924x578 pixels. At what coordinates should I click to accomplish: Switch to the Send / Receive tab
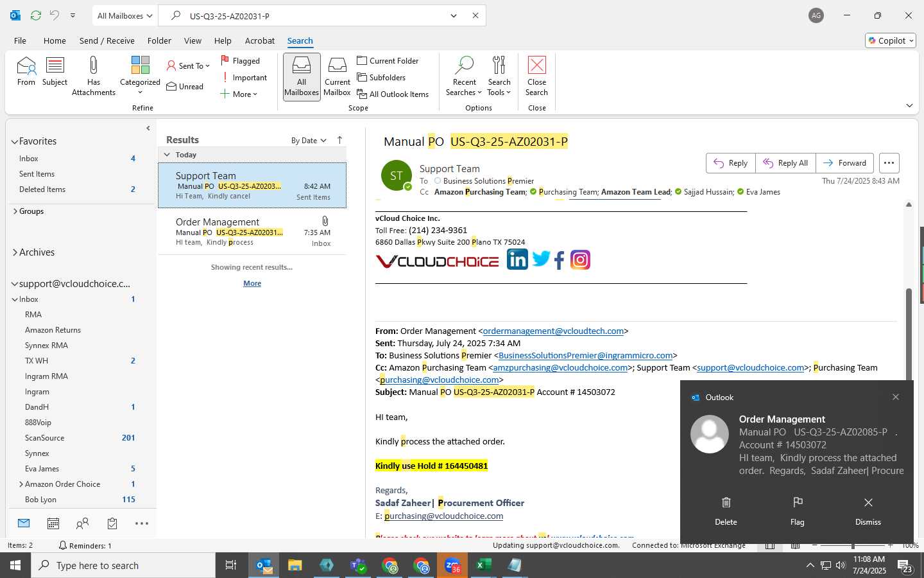(107, 40)
